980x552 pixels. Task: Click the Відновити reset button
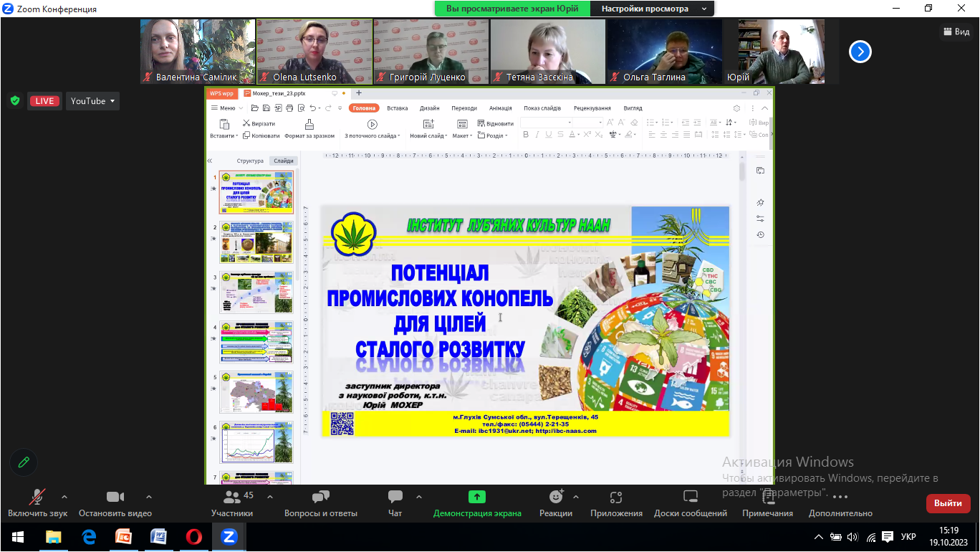pos(495,123)
